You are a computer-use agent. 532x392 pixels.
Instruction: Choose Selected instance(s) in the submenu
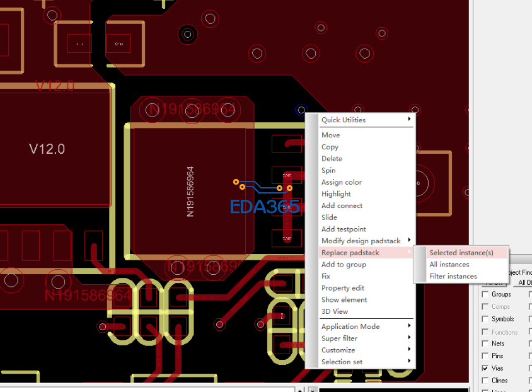(x=461, y=253)
